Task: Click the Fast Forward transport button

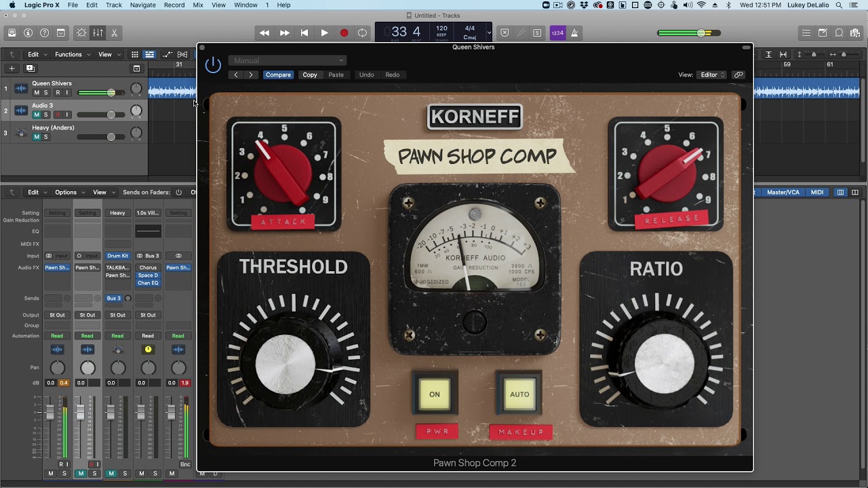Action: click(x=285, y=33)
